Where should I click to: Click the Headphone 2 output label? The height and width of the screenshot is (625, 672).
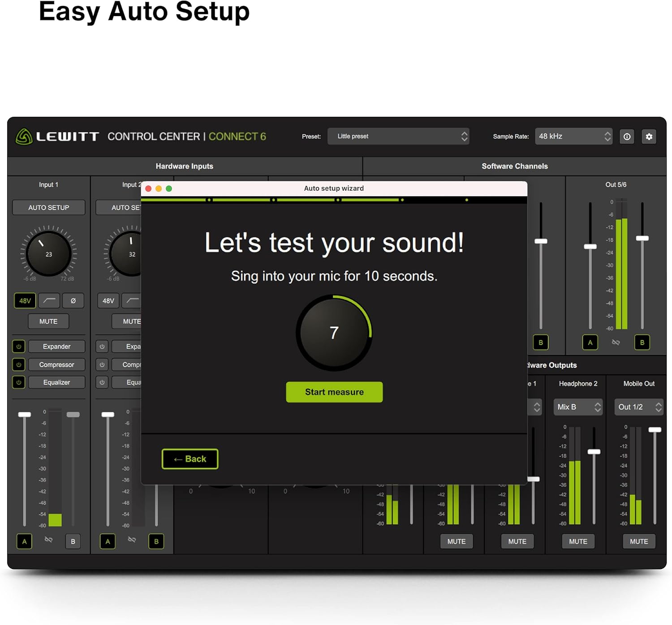coord(578,384)
